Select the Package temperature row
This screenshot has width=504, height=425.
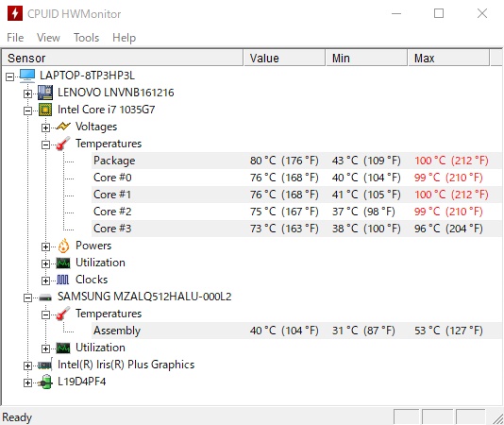click(296, 161)
